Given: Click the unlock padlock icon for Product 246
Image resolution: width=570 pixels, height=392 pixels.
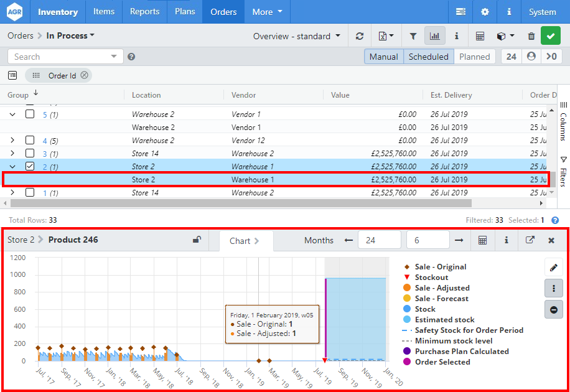Looking at the screenshot, I should pos(197,240).
